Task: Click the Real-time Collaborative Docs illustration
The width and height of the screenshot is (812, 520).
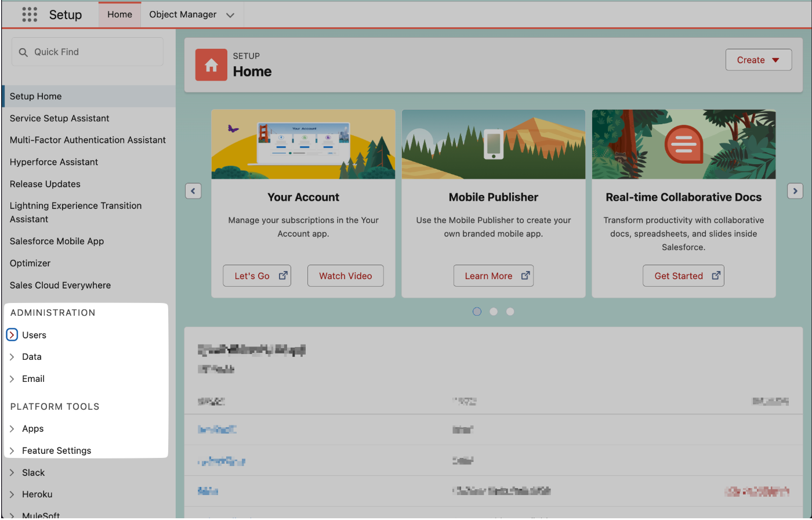Action: click(x=684, y=145)
